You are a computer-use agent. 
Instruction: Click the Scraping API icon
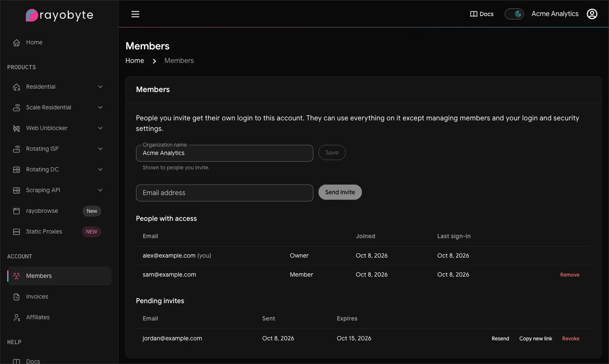coord(16,190)
